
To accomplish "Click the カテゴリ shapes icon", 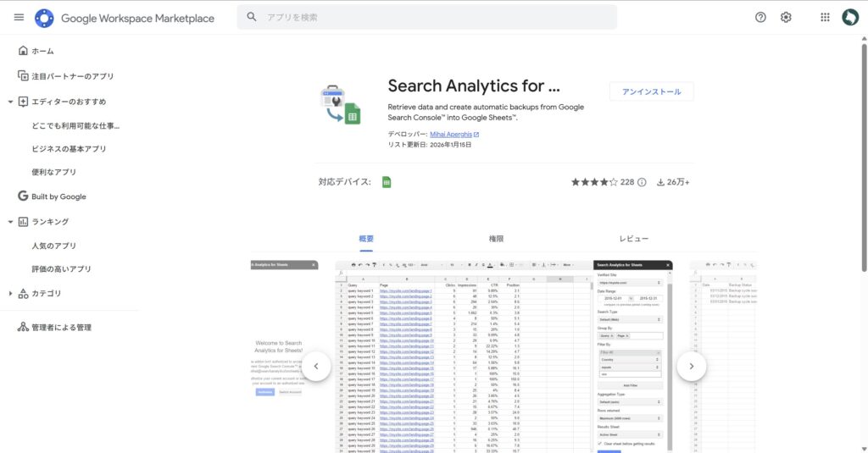I will pyautogui.click(x=23, y=294).
